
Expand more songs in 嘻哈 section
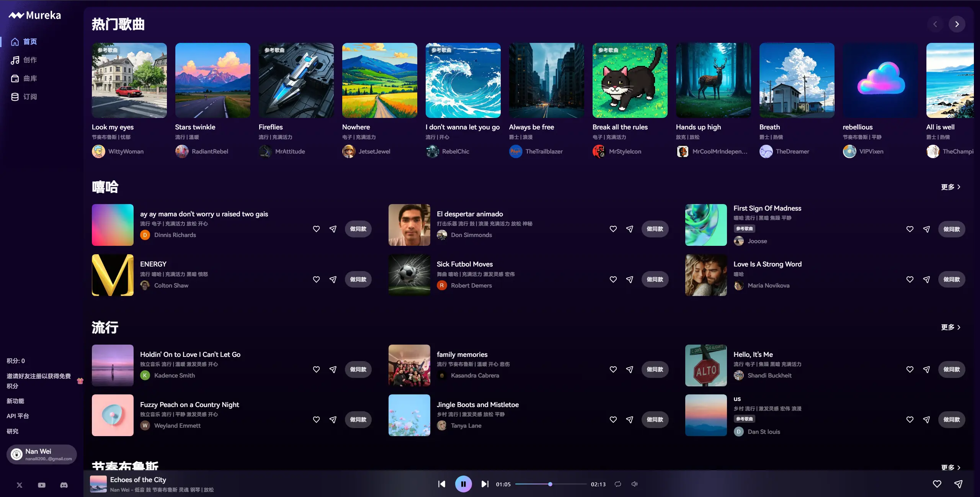951,187
